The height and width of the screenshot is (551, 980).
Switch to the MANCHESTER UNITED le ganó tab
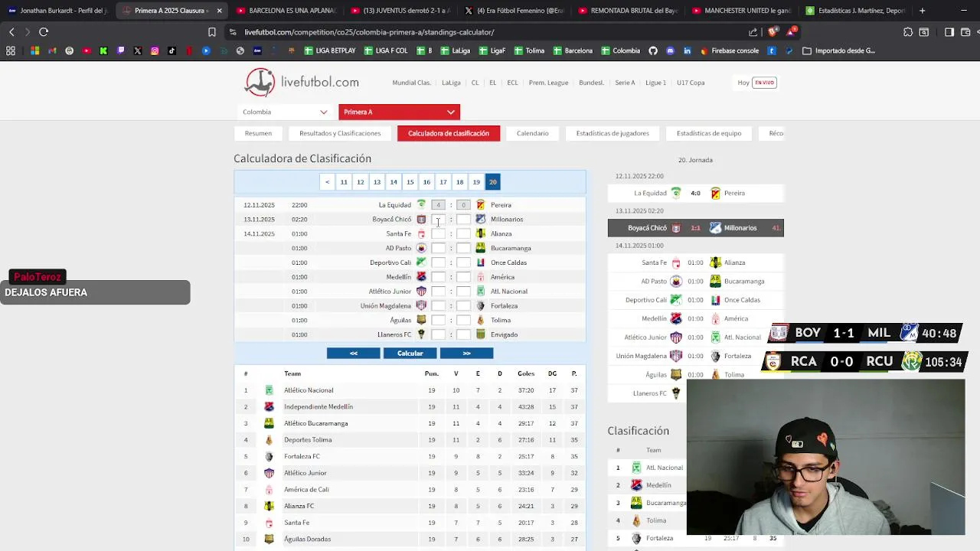coord(741,11)
